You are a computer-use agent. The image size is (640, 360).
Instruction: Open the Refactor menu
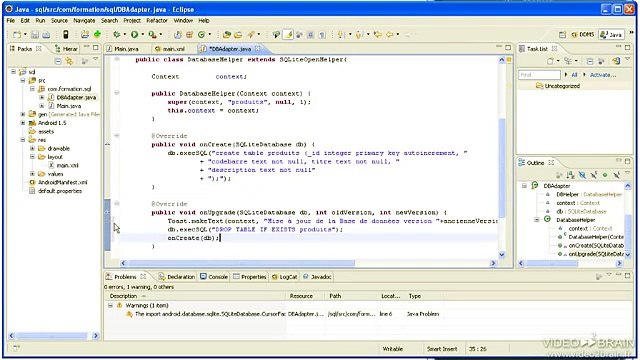pos(157,20)
